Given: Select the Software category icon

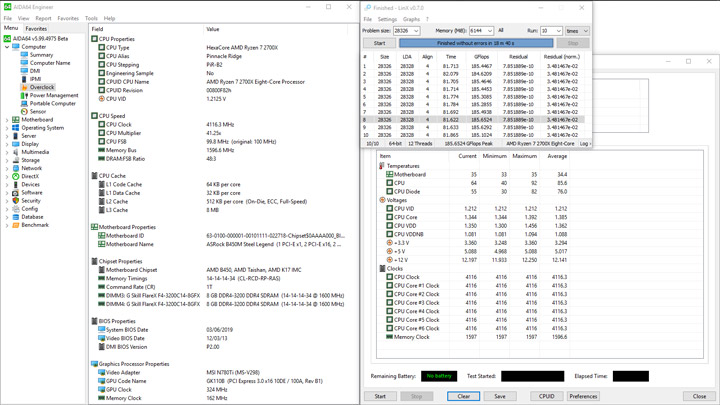Looking at the screenshot, I should pos(16,192).
